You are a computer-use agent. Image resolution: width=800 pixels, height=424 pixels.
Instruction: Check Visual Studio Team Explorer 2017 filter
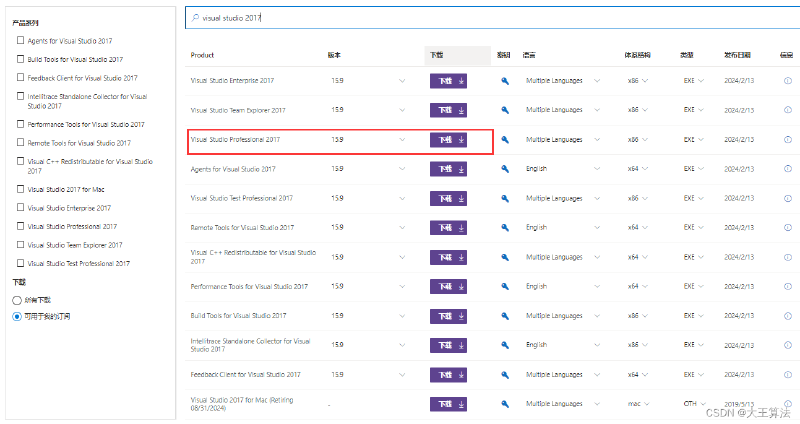[20, 244]
